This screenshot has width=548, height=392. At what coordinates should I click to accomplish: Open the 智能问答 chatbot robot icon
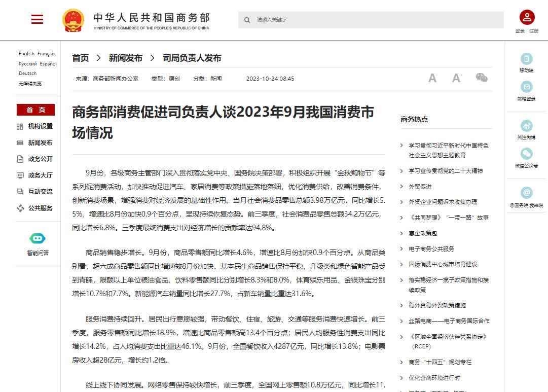pyautogui.click(x=38, y=238)
